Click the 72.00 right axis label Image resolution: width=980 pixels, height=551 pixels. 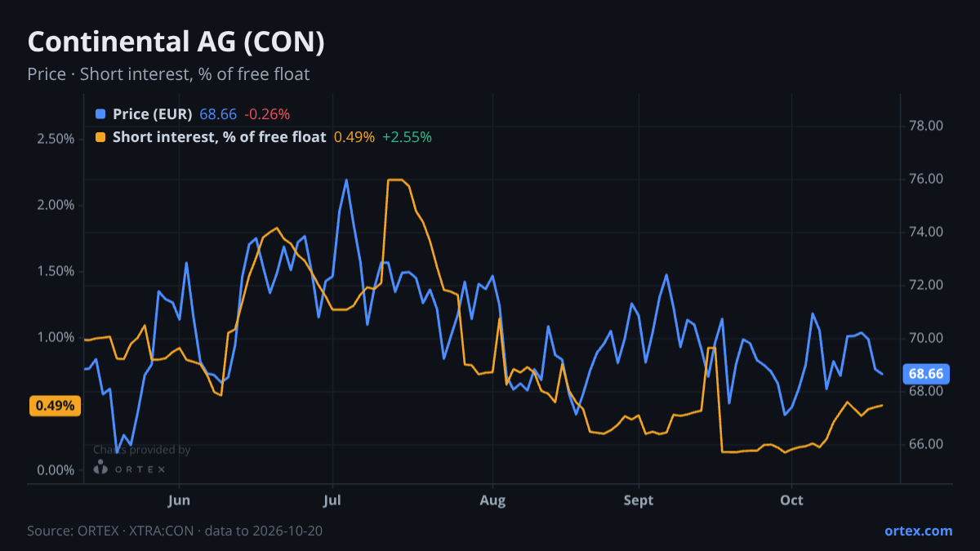pos(925,285)
